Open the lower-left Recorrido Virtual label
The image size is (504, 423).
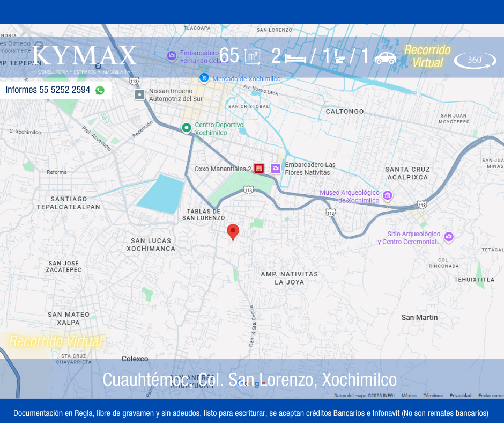click(56, 341)
